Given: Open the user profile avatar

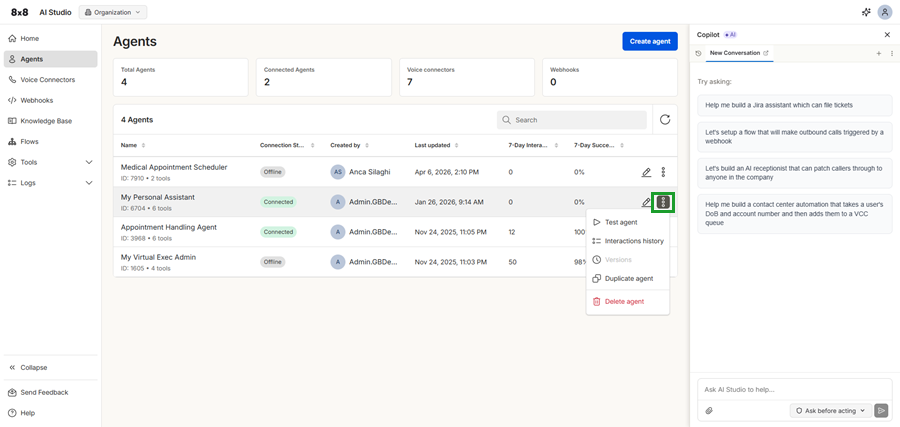Looking at the screenshot, I should [885, 12].
